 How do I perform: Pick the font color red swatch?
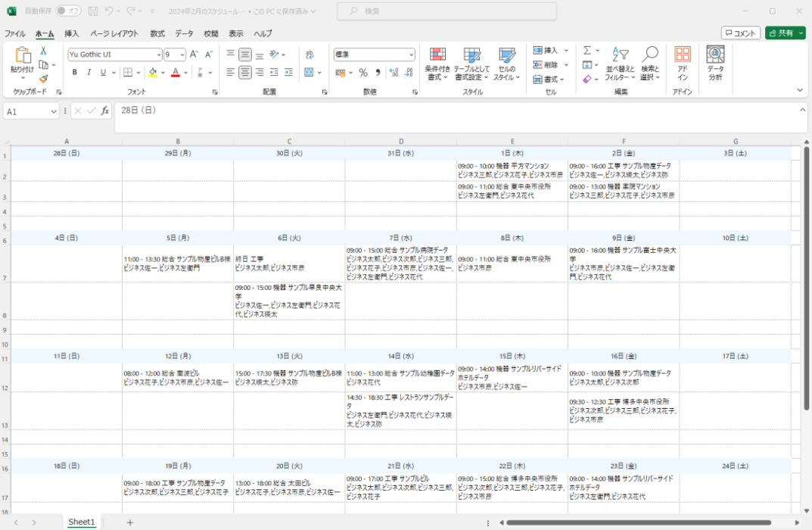pyautogui.click(x=176, y=73)
